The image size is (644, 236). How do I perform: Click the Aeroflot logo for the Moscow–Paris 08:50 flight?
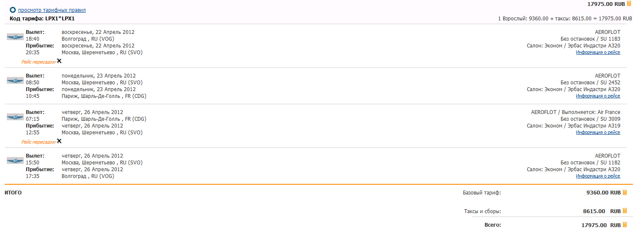click(x=15, y=81)
